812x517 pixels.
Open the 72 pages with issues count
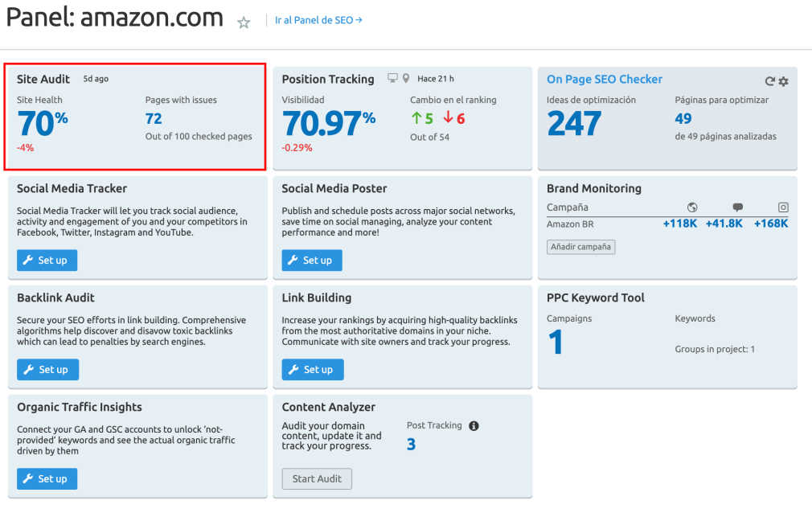click(x=154, y=119)
